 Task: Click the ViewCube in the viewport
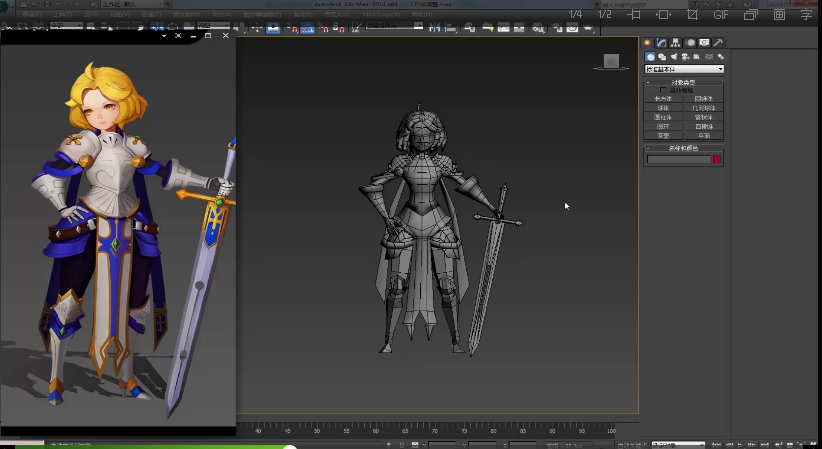(x=610, y=62)
